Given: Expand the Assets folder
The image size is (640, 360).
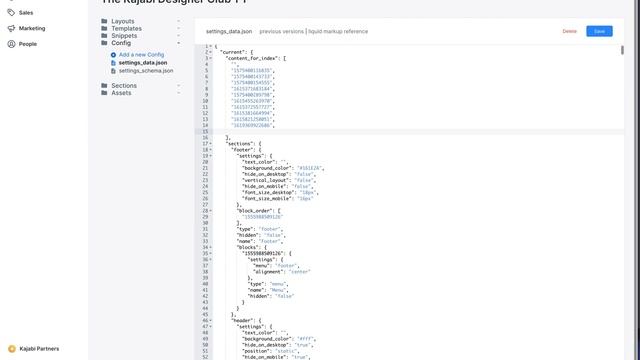Looking at the screenshot, I should [121, 93].
